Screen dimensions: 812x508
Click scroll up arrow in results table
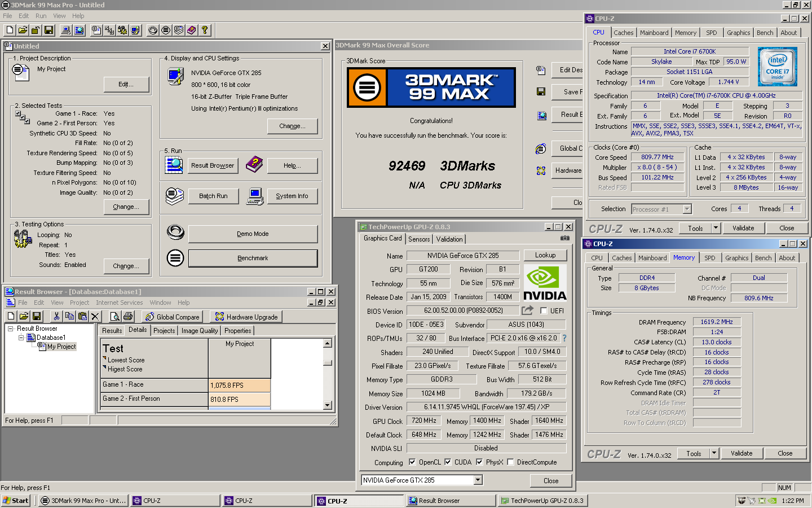tap(328, 343)
